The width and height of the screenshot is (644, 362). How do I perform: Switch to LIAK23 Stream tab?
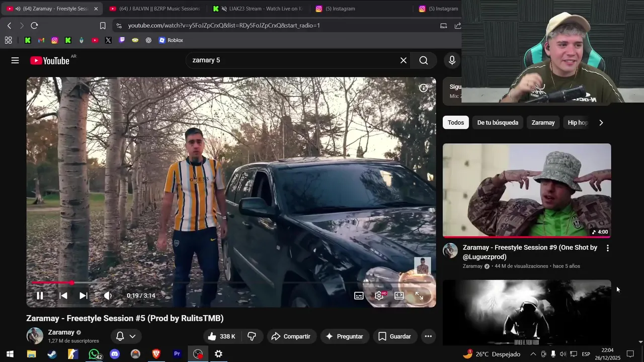pos(259,9)
